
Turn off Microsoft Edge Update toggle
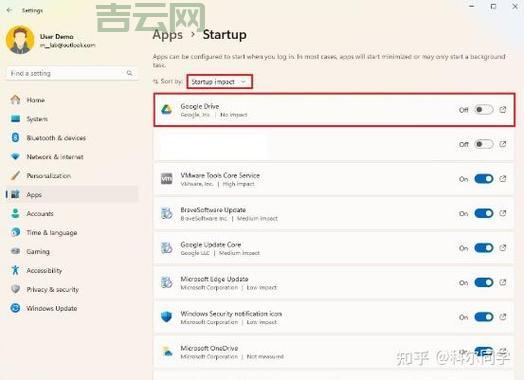click(x=484, y=282)
